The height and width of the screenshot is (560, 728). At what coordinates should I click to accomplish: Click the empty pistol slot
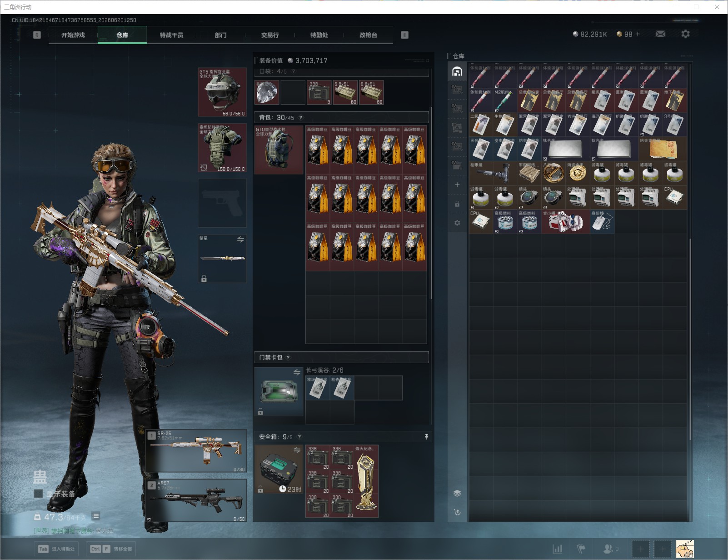(222, 203)
